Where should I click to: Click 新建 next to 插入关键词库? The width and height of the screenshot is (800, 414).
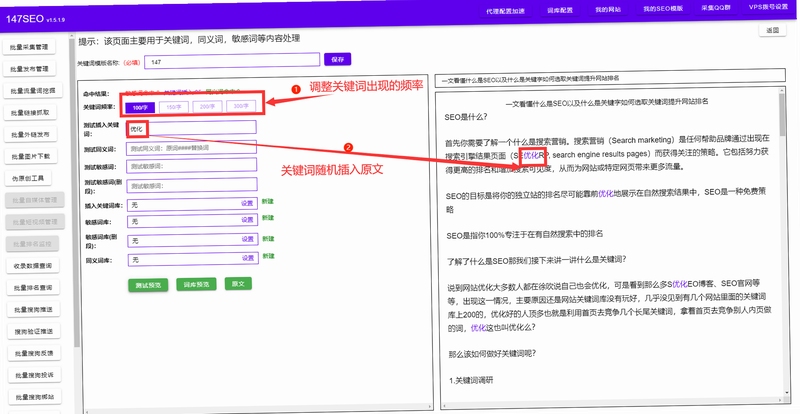coord(268,201)
